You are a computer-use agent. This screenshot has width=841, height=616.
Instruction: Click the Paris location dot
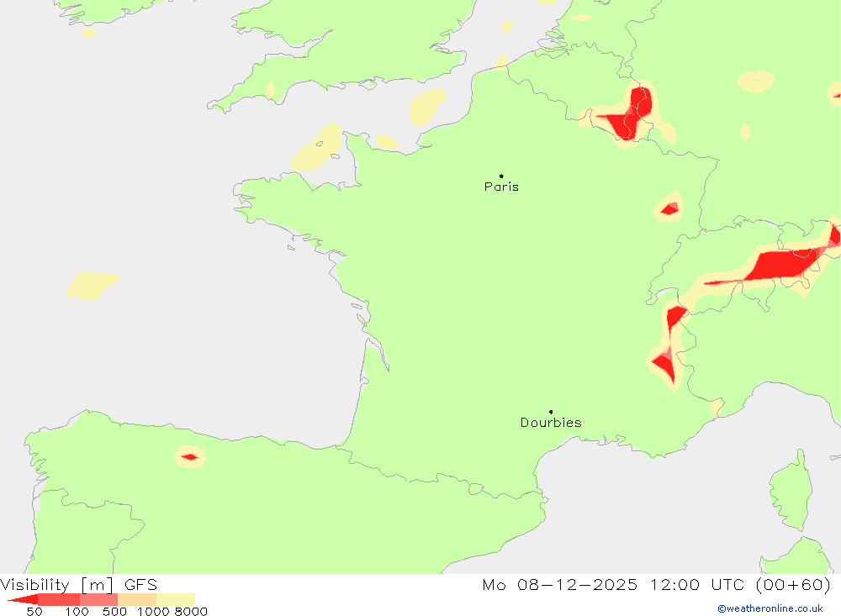(501, 176)
